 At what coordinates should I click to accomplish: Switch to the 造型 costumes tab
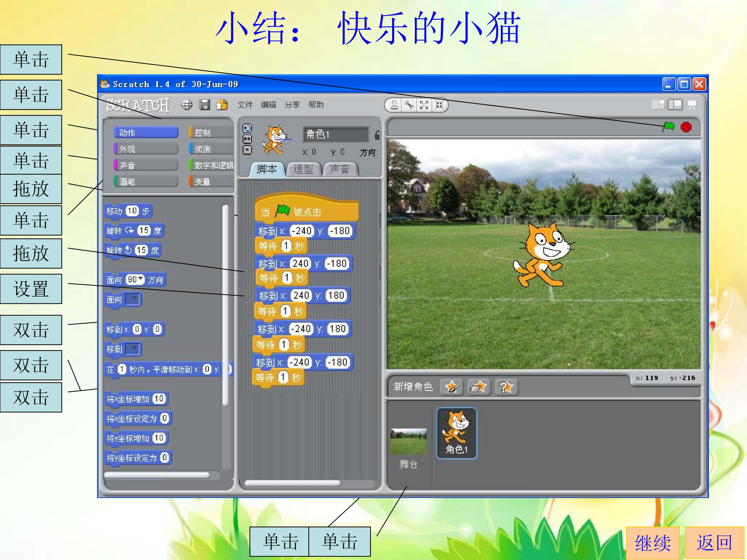coord(303,169)
